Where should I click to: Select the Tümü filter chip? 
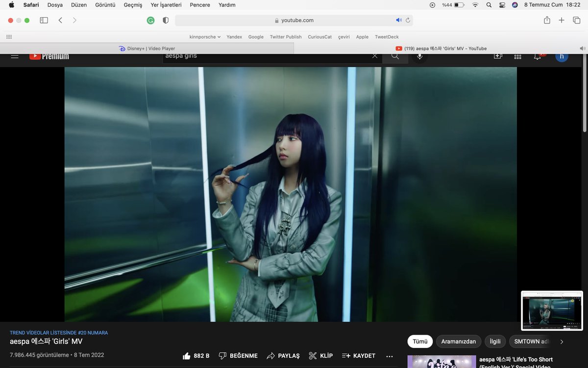pyautogui.click(x=420, y=342)
